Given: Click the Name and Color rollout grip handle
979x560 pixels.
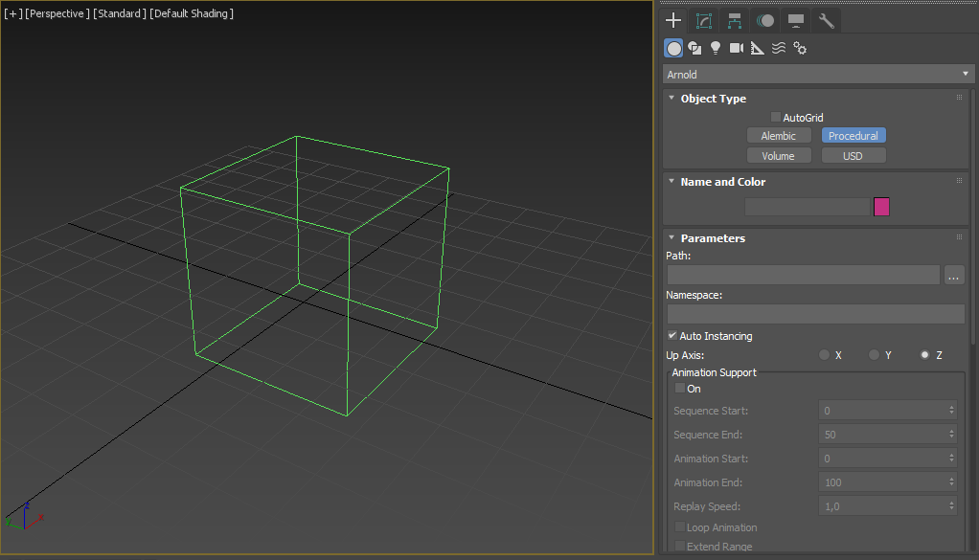Looking at the screenshot, I should point(960,181).
